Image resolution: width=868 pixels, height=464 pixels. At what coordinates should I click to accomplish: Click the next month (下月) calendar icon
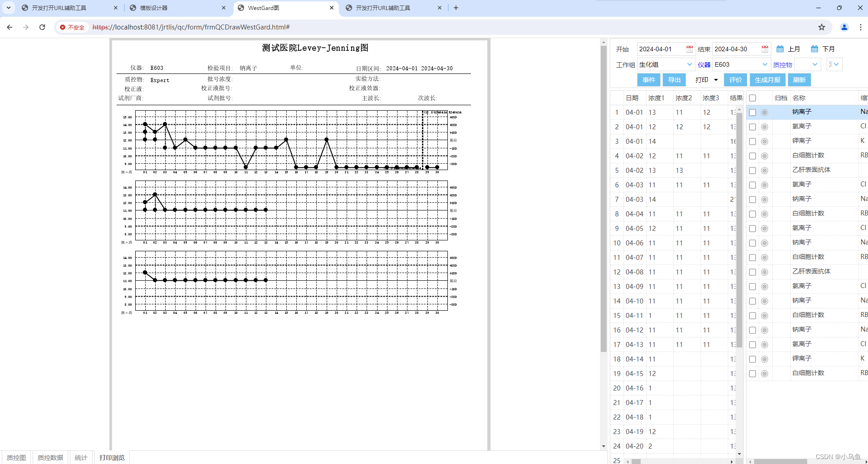[x=814, y=49]
